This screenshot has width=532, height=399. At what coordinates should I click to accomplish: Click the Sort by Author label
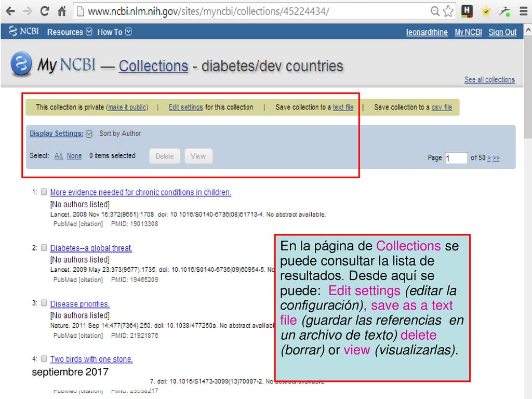pyautogui.click(x=120, y=134)
